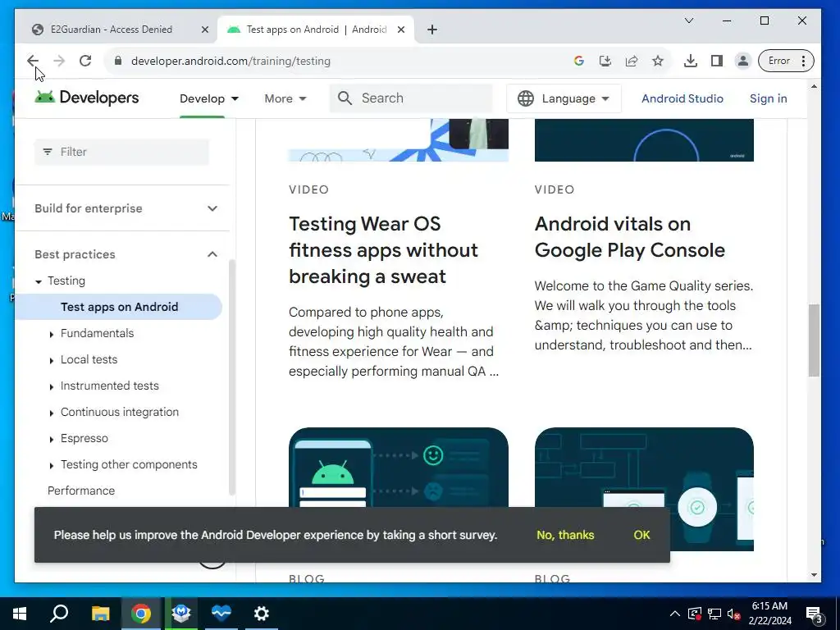
Task: Open the Windows Start menu
Action: pos(20,614)
